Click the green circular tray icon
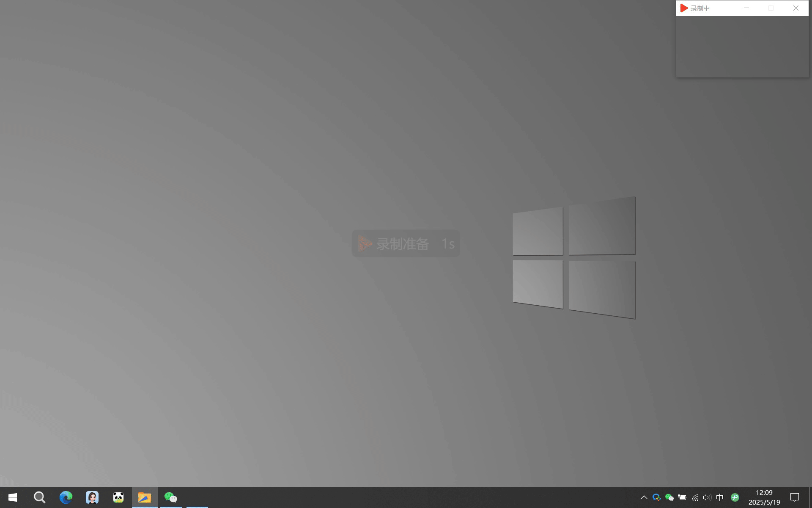 coord(735,497)
